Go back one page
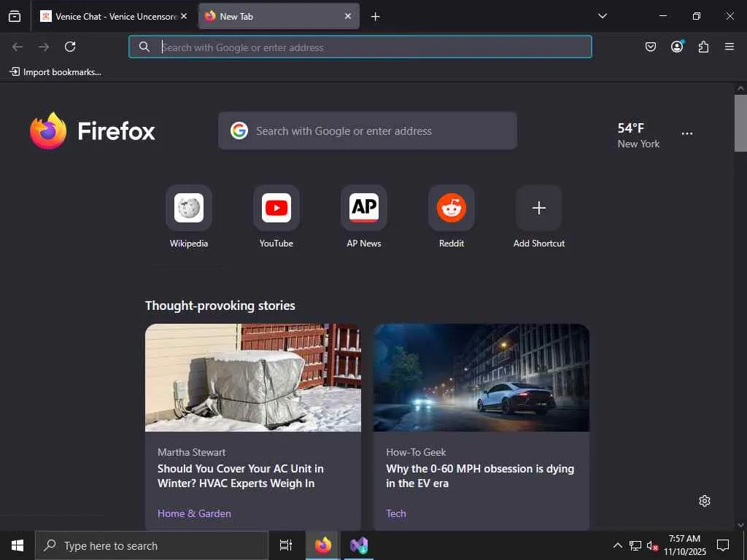The height and width of the screenshot is (560, 747). (x=18, y=47)
